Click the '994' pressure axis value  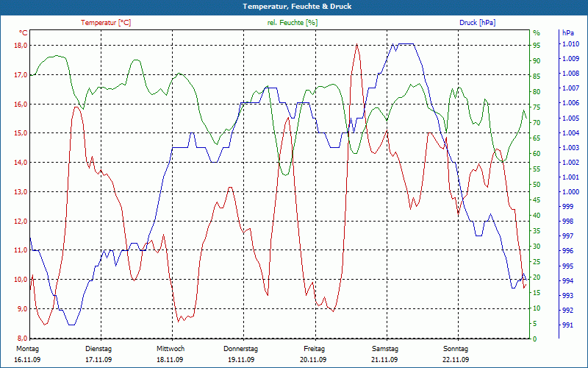tap(568, 280)
